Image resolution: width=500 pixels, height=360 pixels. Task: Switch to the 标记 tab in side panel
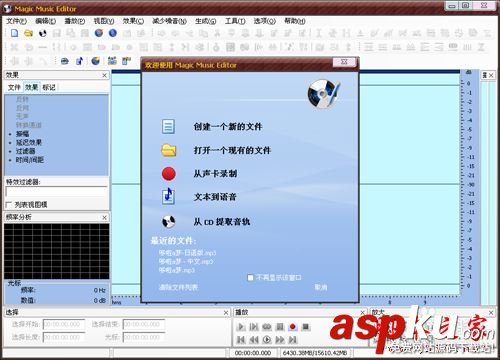click(49, 87)
